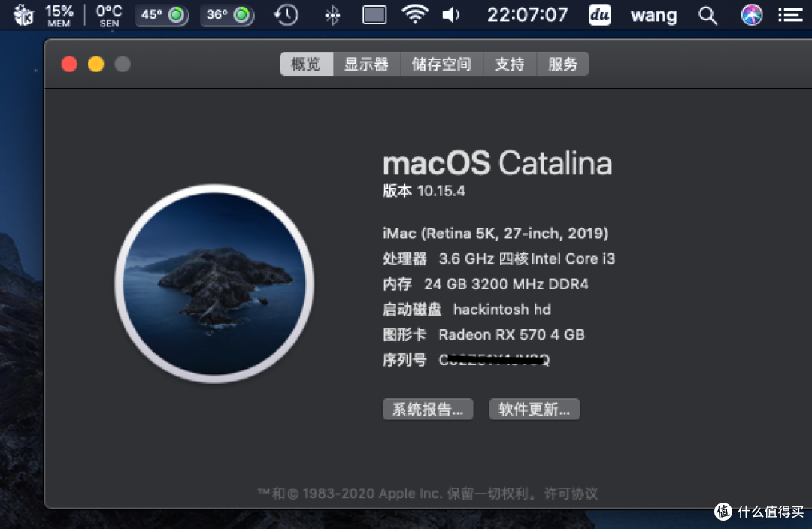Switch to the 服务 tab

pos(563,64)
